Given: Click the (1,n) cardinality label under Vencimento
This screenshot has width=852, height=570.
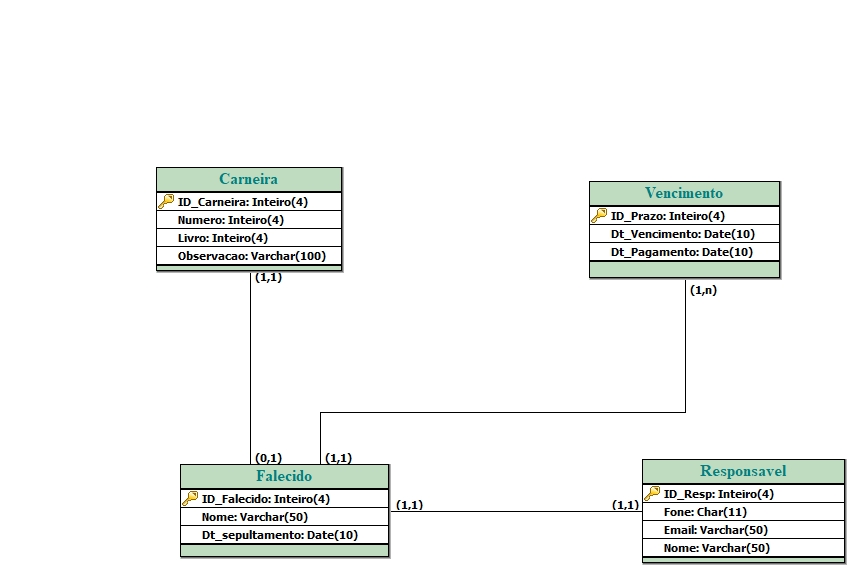Looking at the screenshot, I should click(x=703, y=291).
